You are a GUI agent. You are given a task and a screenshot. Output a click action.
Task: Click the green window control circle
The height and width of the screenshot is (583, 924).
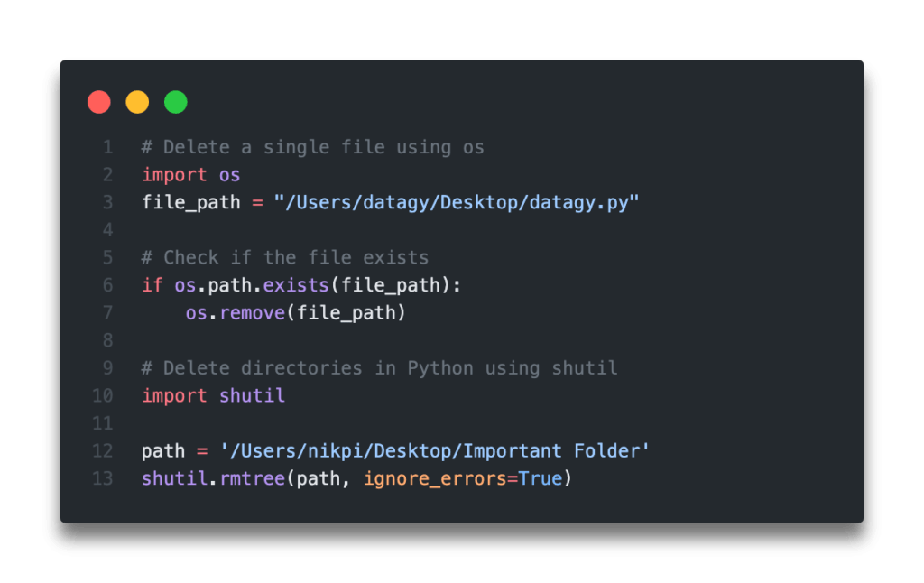coord(175,102)
